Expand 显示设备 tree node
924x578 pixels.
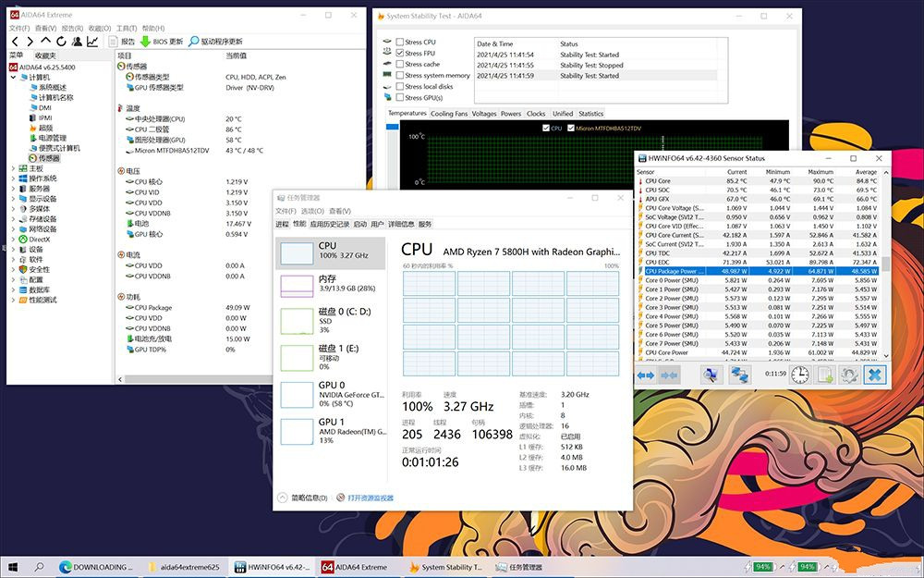click(14, 199)
